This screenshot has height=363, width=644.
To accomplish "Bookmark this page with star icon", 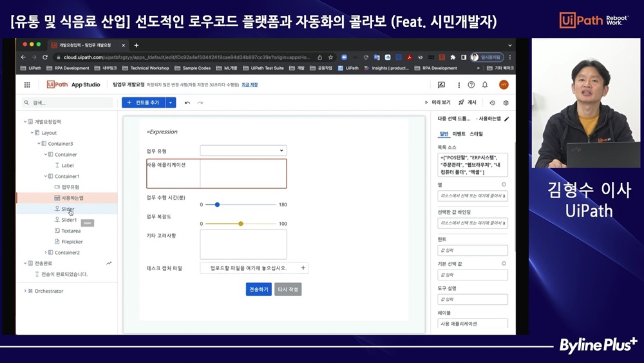I will tap(330, 57).
